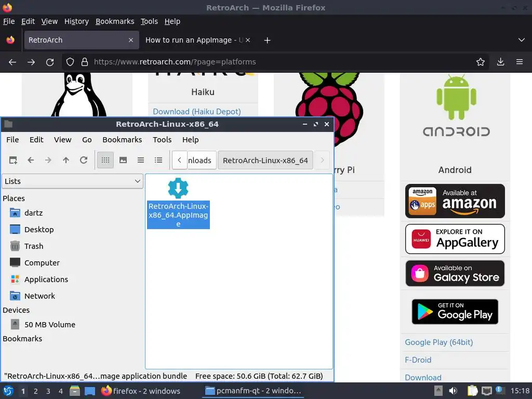
Task: Click the volume speaker tray icon
Action: coord(453,391)
